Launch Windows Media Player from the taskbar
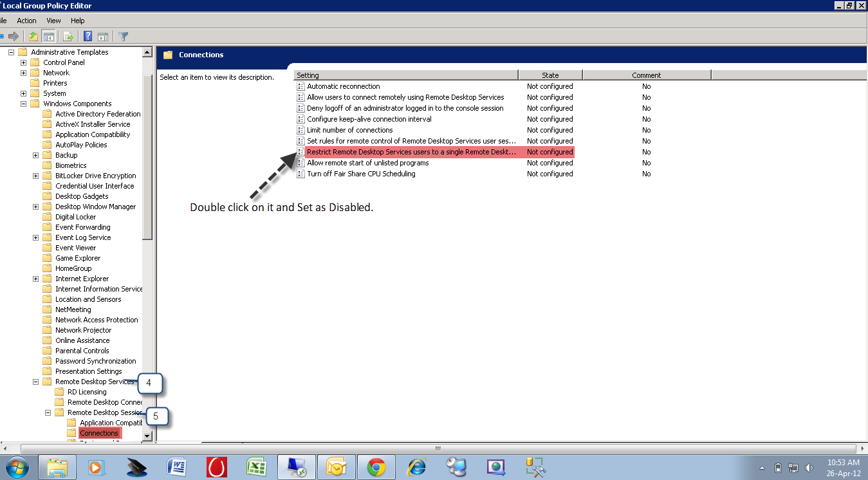 pos(97,467)
